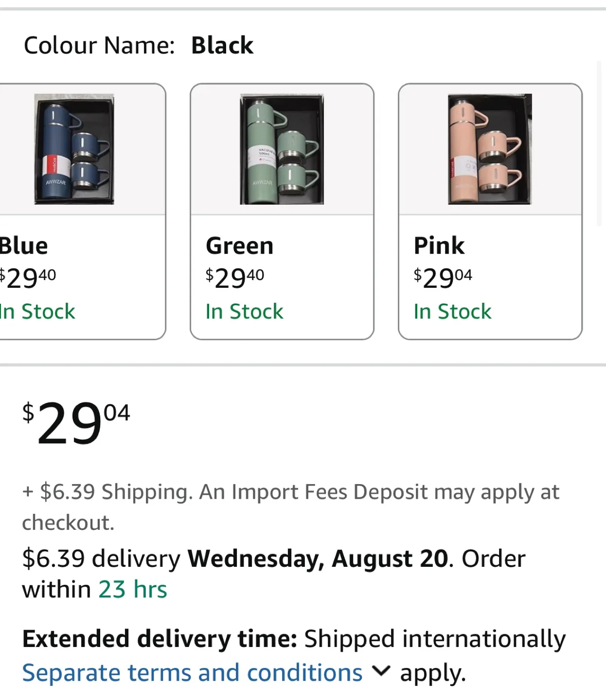Choose the Blue colour name label

[24, 245]
